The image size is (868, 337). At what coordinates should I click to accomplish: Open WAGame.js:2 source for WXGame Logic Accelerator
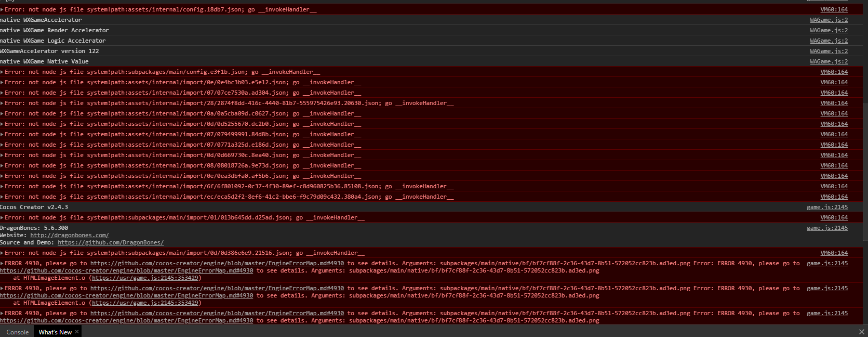click(x=829, y=41)
